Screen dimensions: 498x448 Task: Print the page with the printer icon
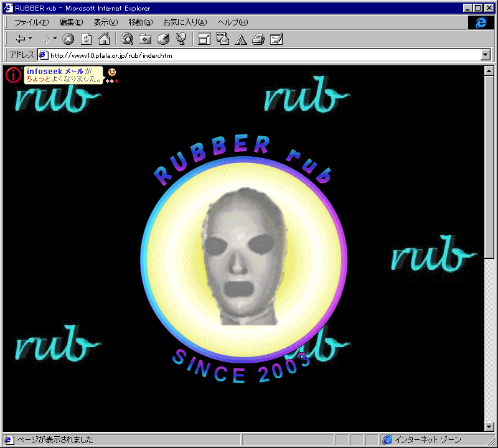click(258, 39)
